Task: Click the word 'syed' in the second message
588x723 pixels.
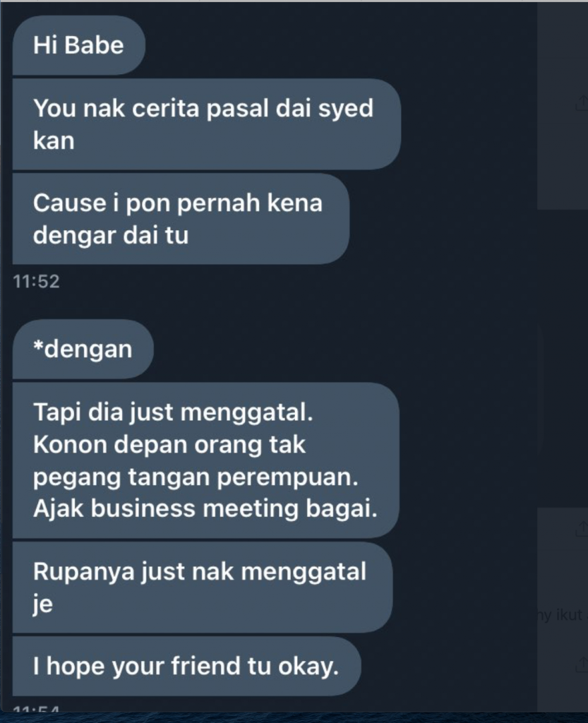Action: pos(346,109)
